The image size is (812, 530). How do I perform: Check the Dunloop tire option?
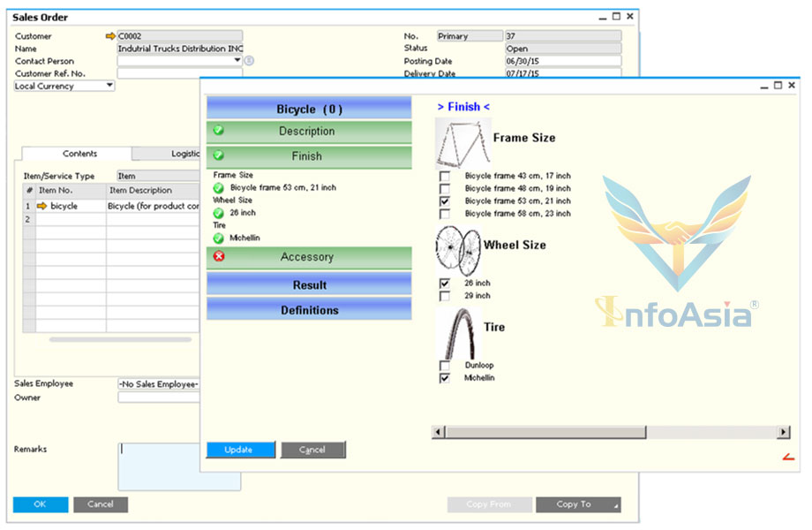[444, 365]
